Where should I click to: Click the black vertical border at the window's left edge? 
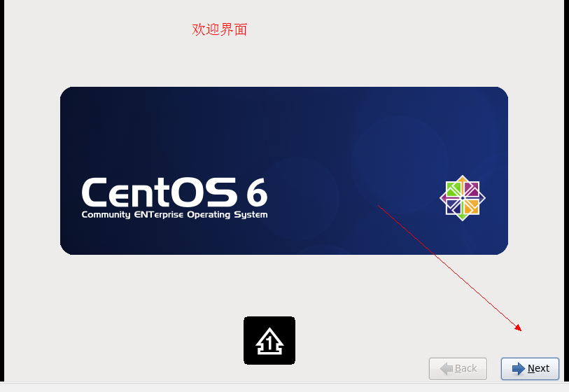coord(2,190)
